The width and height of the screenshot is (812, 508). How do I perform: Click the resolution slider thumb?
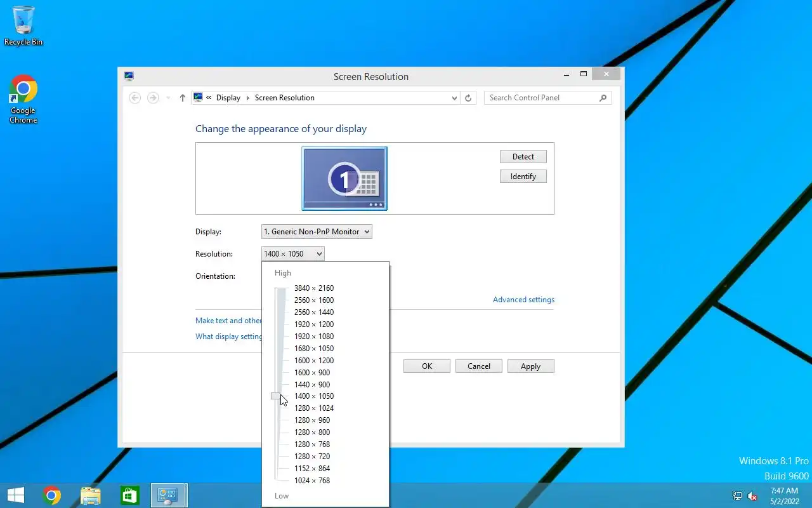pos(277,396)
